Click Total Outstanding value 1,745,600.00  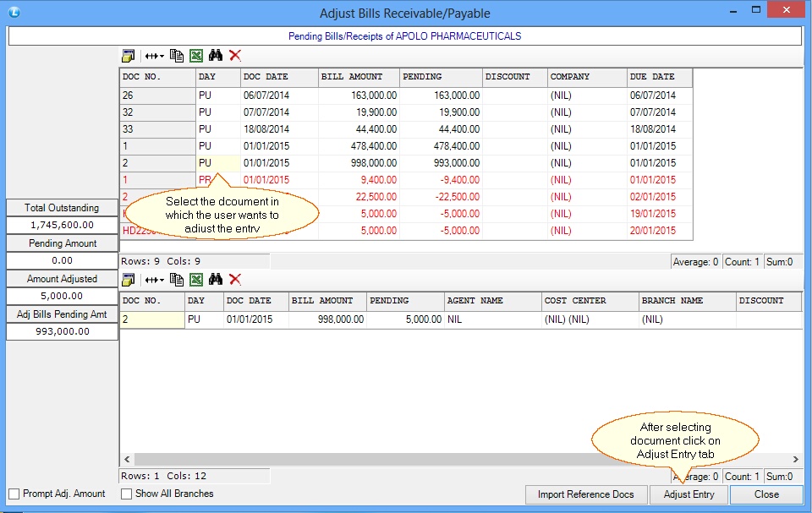point(62,225)
